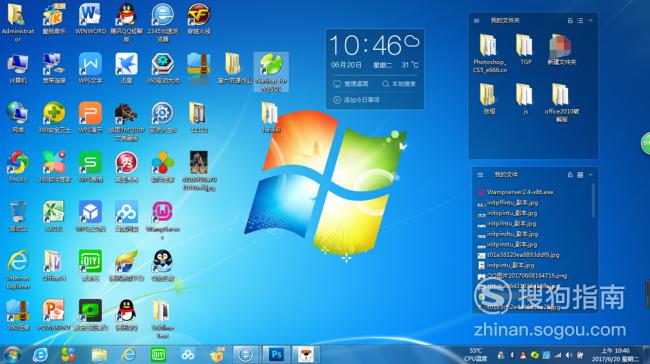
Task: Open the Network desktop icon
Action: 18,117
